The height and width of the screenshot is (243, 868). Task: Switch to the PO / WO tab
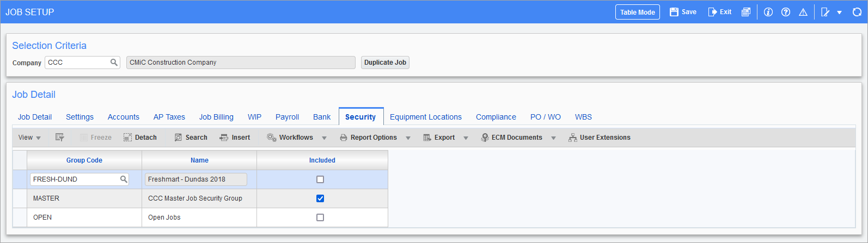546,117
